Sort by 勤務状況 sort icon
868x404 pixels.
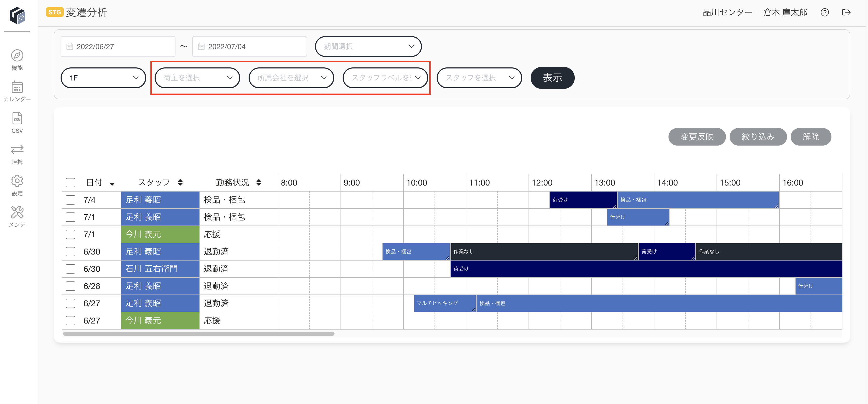click(x=259, y=182)
